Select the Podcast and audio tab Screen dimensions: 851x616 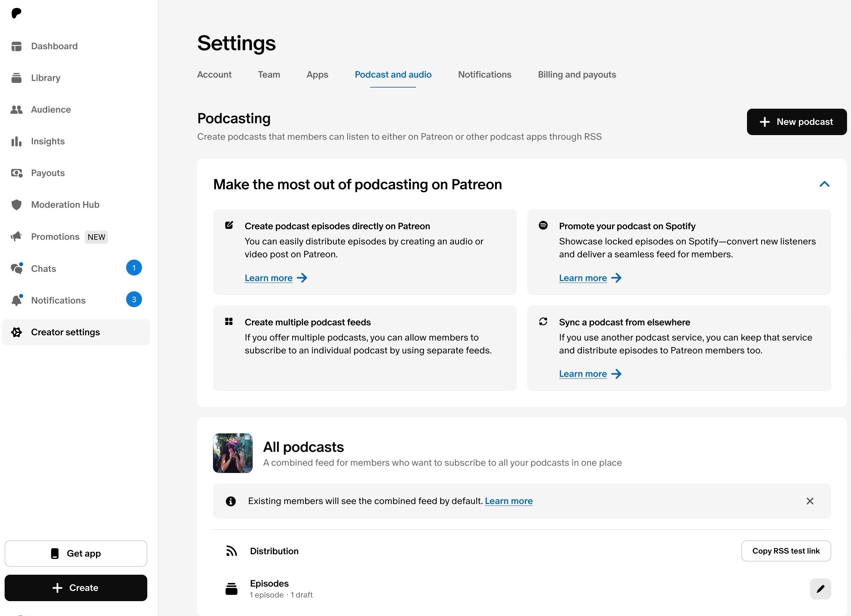point(393,75)
